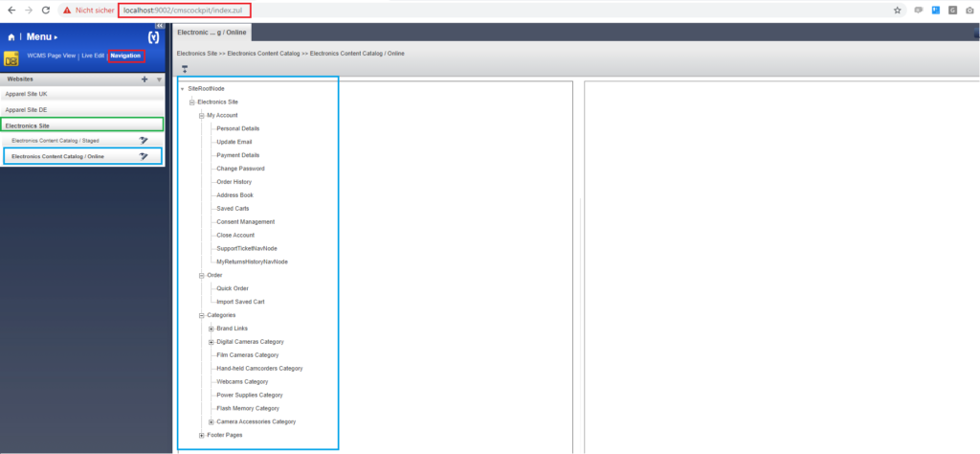Bookmark page with the star icon
This screenshot has width=980, height=454.
pos(897,10)
